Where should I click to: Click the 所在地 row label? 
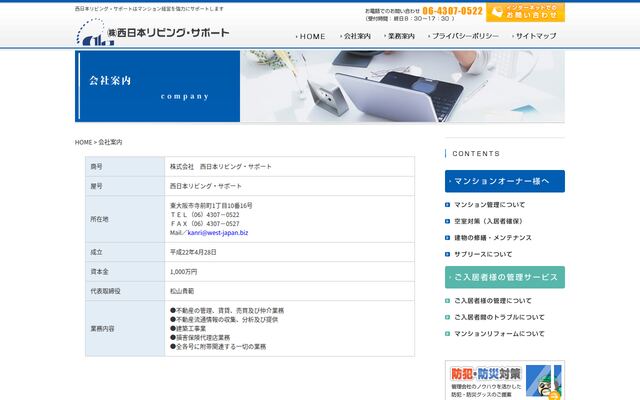(125, 219)
